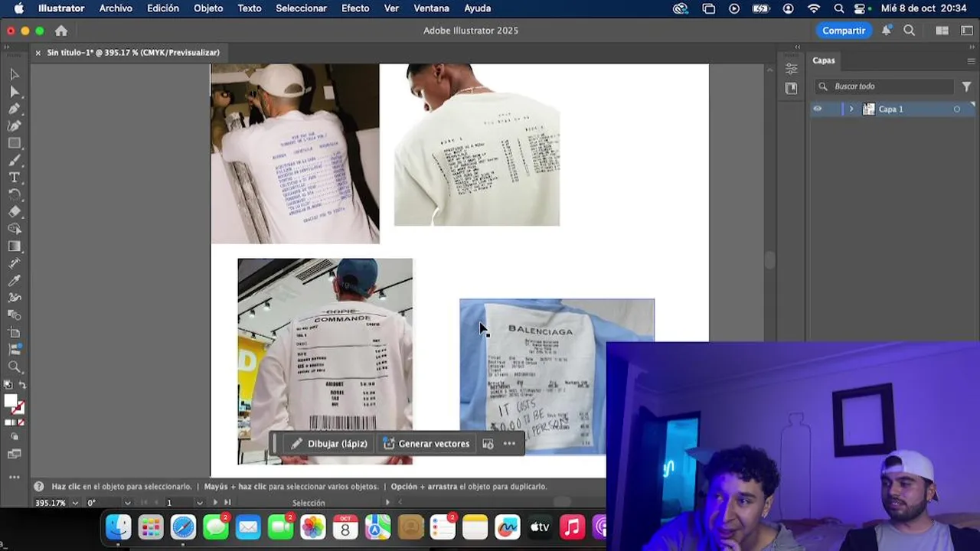Click the Compartir button

pyautogui.click(x=844, y=31)
